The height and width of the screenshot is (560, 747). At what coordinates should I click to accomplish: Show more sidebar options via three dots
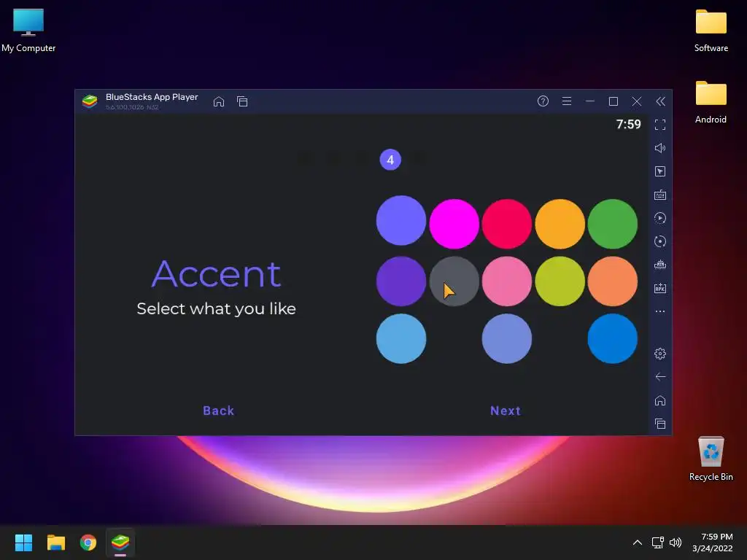659,311
